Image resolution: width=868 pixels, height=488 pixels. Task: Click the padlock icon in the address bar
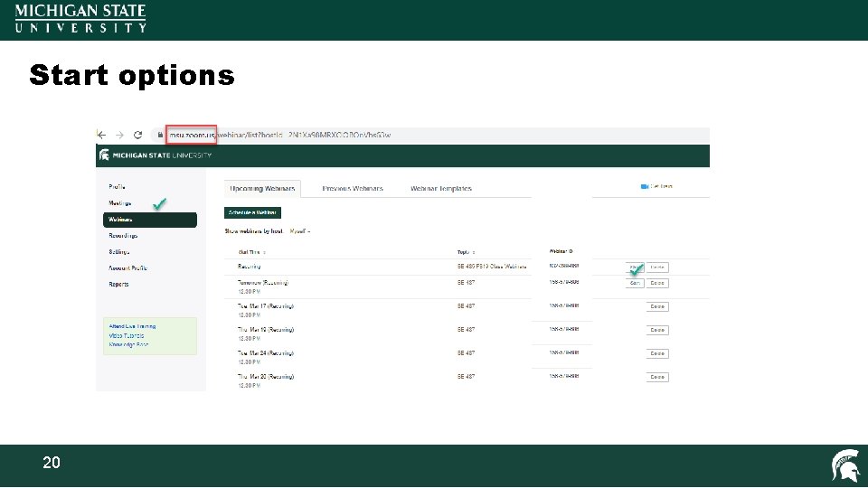click(160, 135)
